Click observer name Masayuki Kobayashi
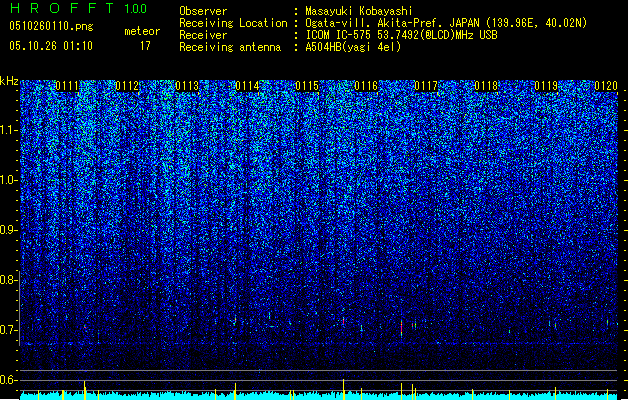 (359, 11)
